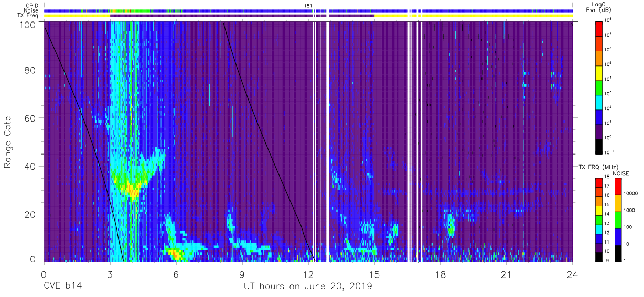Click the red segment of Lag0 Pwr colorbar
The image size is (644, 297).
tap(599, 28)
